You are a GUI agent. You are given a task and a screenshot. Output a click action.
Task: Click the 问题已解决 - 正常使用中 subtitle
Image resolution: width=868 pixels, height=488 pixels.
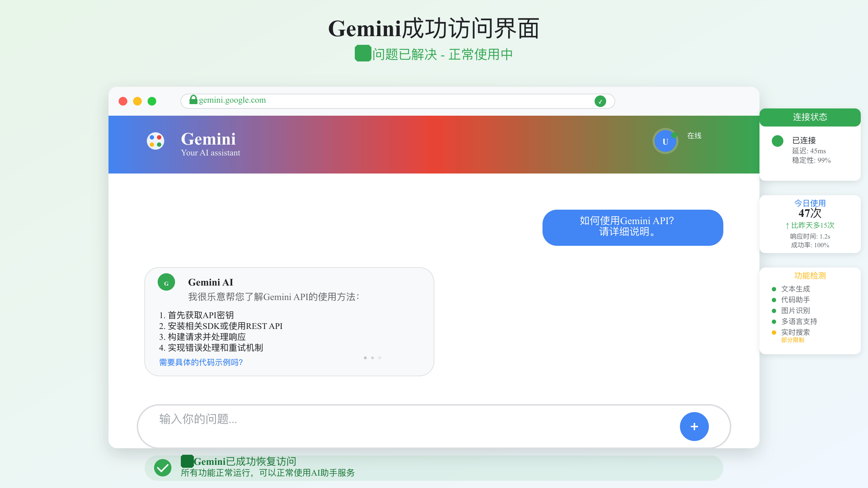tap(443, 55)
